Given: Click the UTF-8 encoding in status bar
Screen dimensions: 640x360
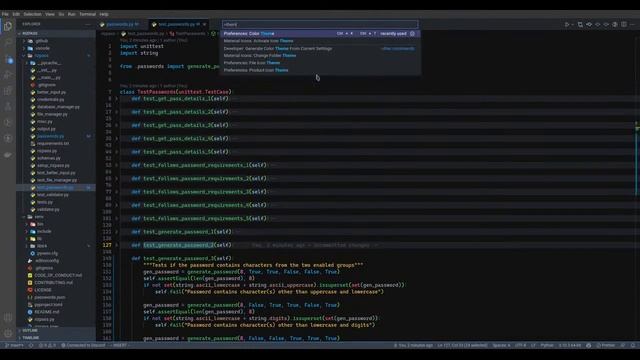Looking at the screenshot, I should pyautogui.click(x=520, y=345).
